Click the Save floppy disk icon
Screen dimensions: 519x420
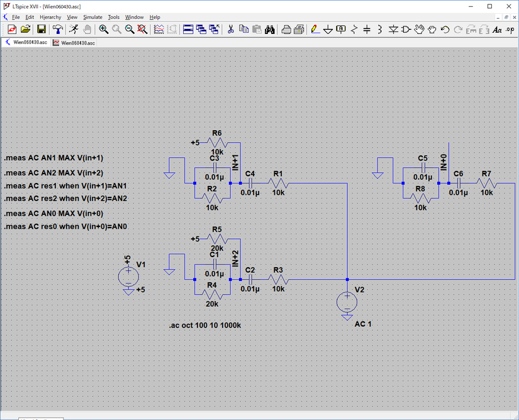[41, 30]
